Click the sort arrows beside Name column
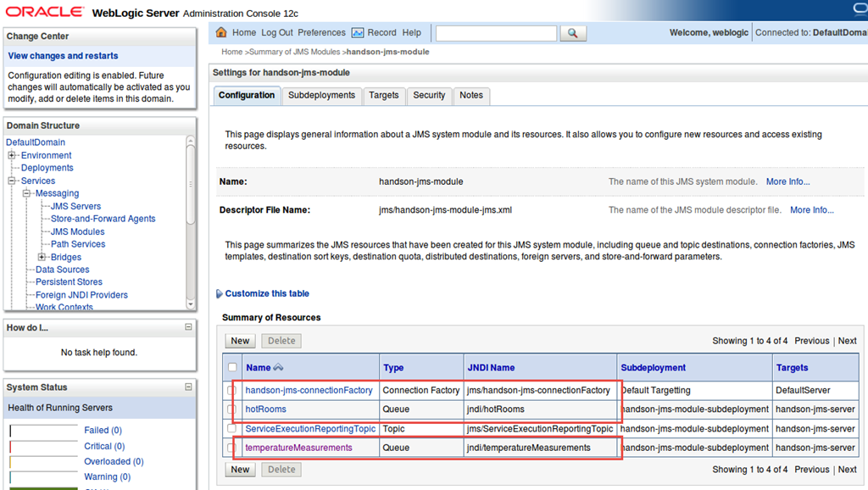This screenshot has height=490, width=868. click(x=279, y=368)
